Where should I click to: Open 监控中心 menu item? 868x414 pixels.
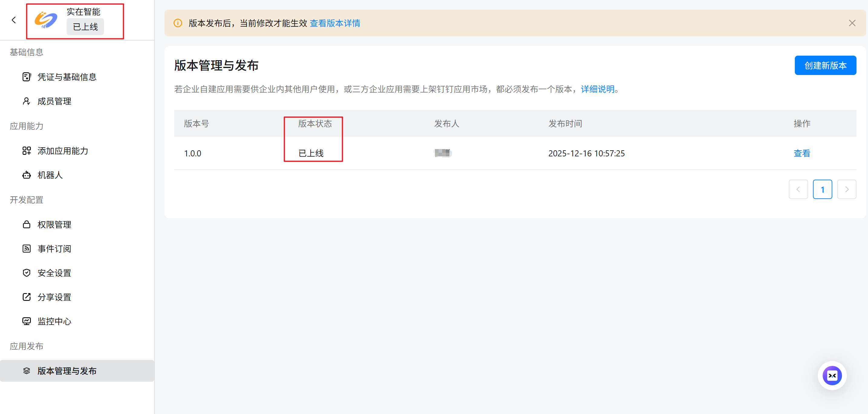tap(54, 321)
